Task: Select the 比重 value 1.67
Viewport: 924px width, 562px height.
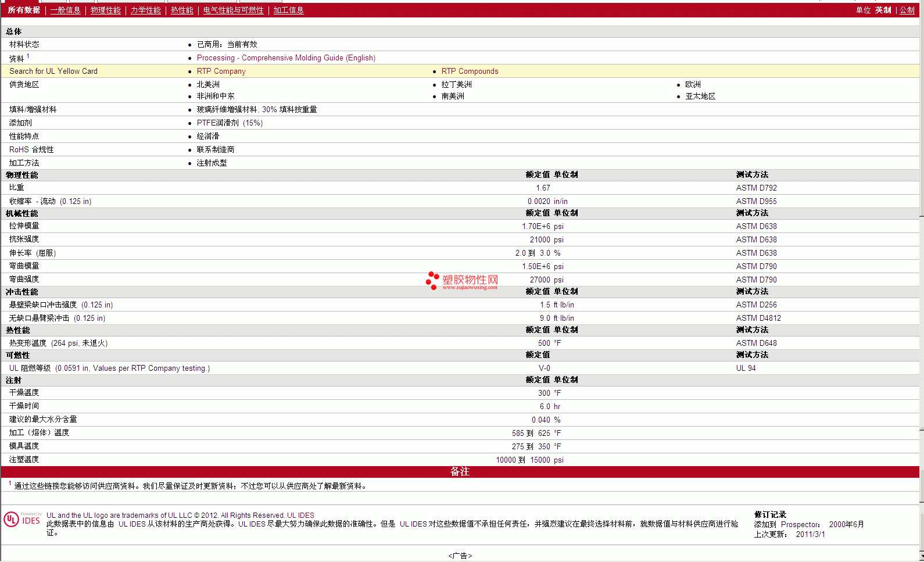Action: click(543, 188)
